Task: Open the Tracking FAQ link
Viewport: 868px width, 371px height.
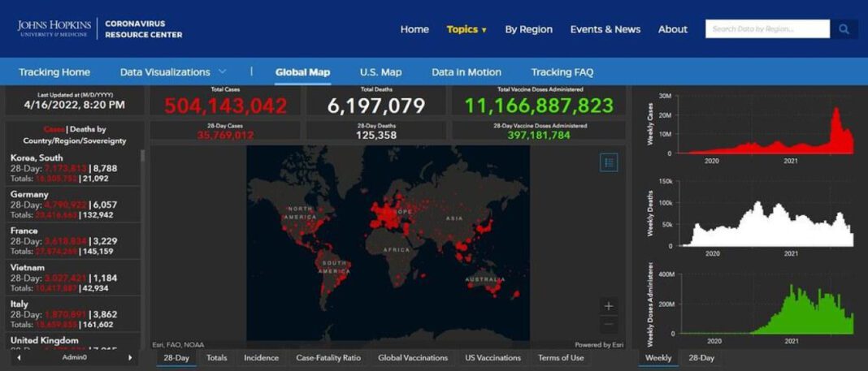Action: [562, 72]
